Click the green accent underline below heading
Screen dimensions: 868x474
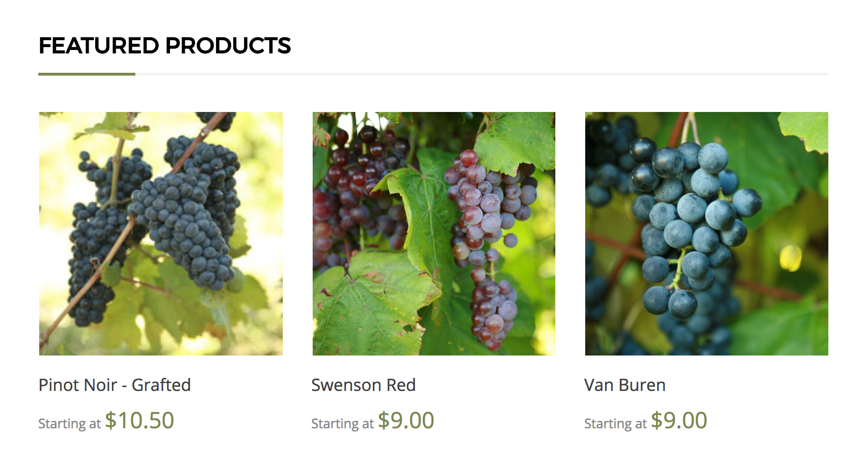coord(87,74)
